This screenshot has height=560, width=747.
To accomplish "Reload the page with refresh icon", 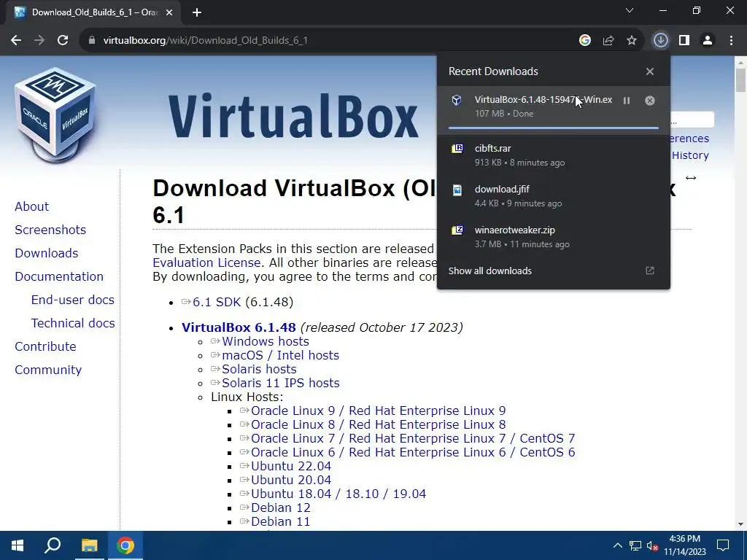I will point(63,41).
